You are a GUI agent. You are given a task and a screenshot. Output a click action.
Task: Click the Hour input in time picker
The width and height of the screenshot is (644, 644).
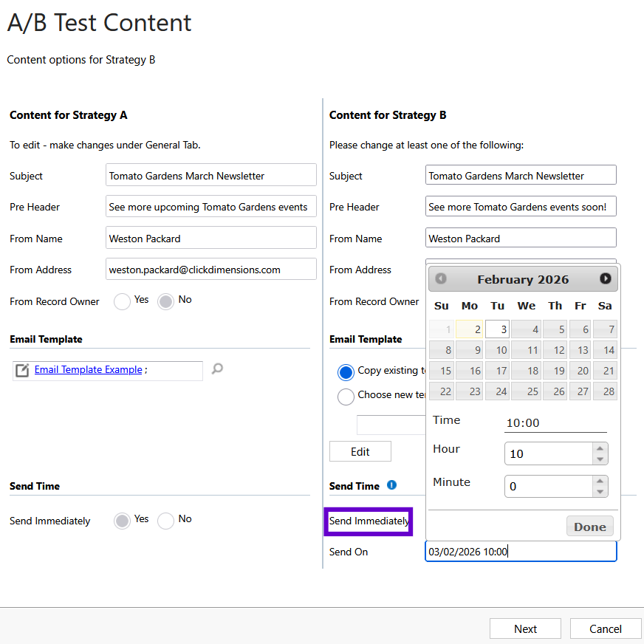(549, 453)
